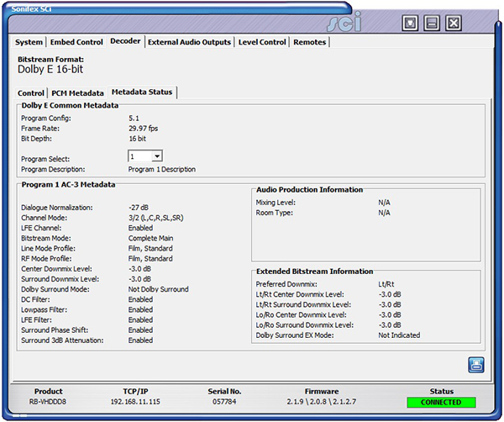Viewport: 504px width, 422px height.
Task: Click the Lowpass Filter 'Enabled' value
Action: point(140,309)
